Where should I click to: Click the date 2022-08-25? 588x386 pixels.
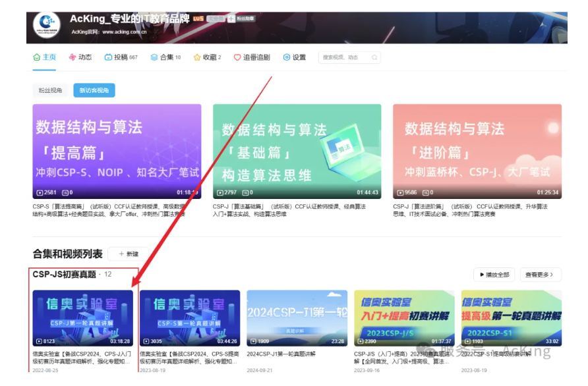(45, 370)
